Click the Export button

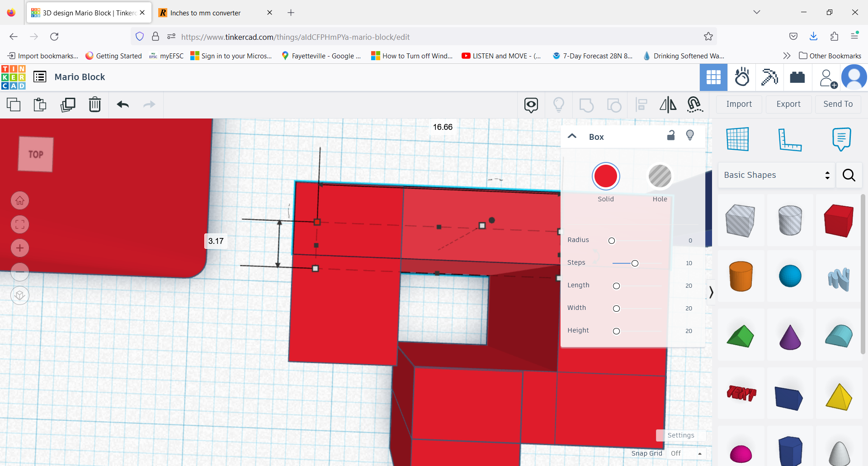click(x=788, y=104)
